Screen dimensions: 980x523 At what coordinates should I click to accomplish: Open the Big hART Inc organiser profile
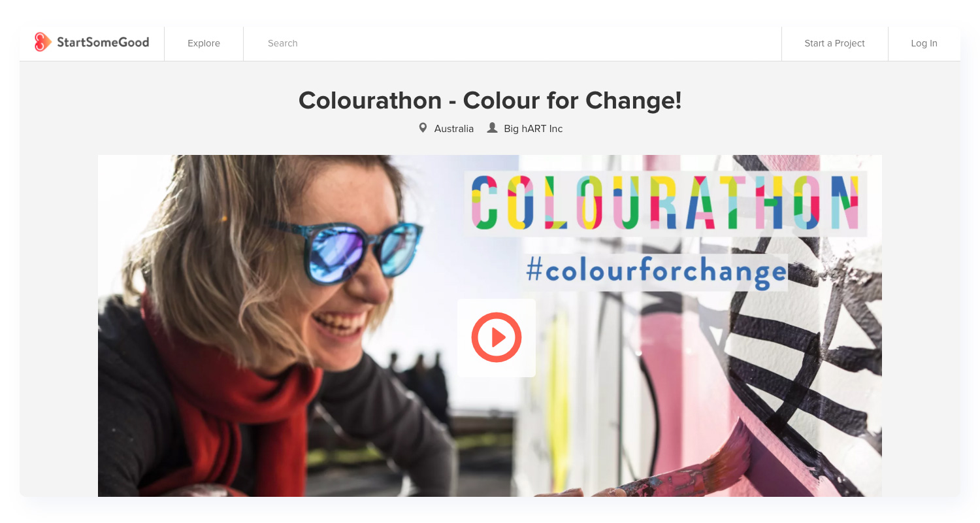[533, 129]
